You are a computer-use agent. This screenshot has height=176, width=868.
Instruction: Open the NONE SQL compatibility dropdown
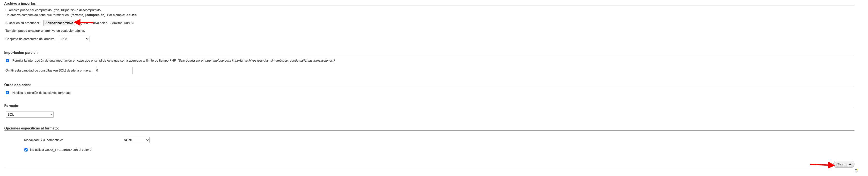[x=136, y=140]
